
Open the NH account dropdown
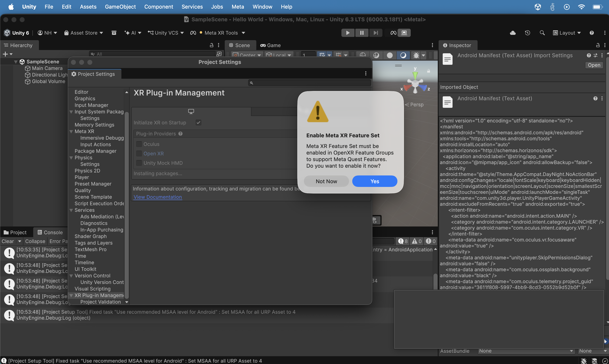click(x=47, y=33)
